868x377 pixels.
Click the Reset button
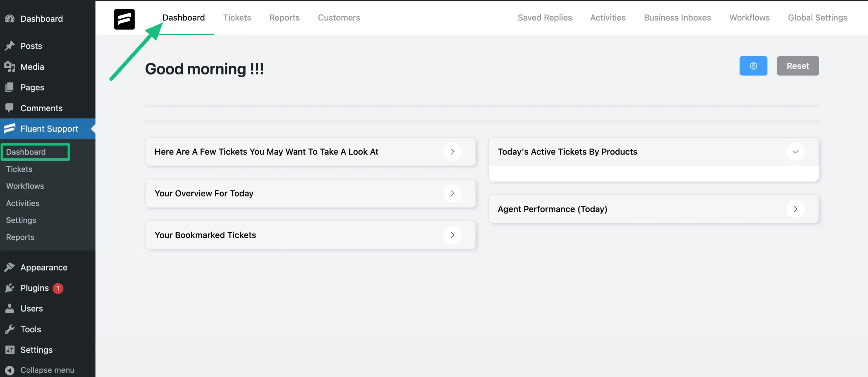798,66
